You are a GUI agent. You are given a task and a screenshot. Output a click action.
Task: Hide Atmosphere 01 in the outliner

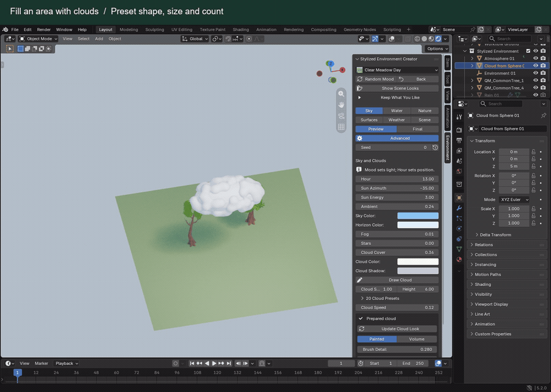(536, 58)
